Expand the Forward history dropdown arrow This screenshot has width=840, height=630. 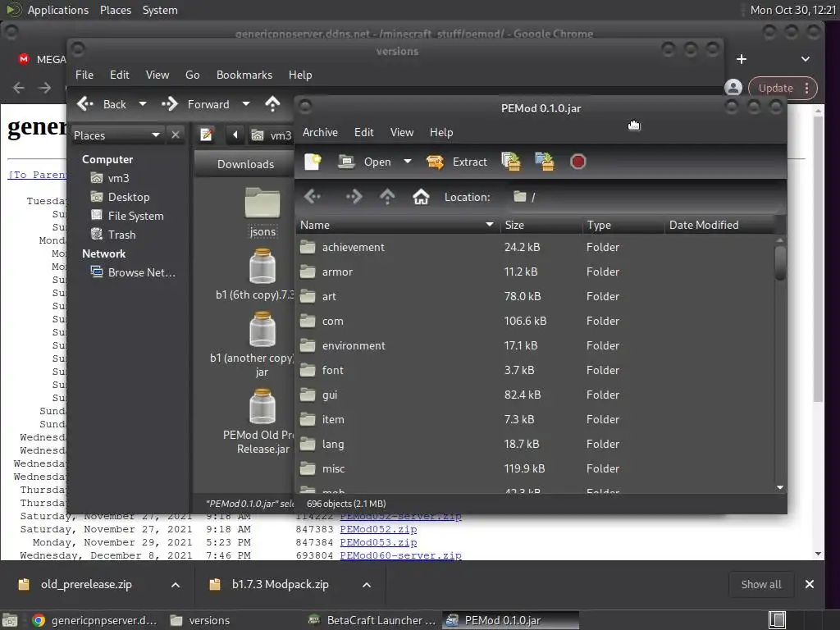pyautogui.click(x=246, y=104)
